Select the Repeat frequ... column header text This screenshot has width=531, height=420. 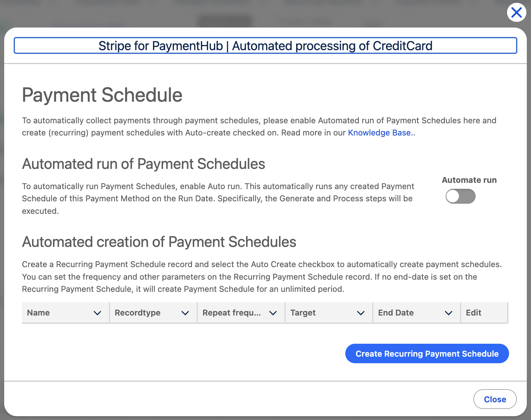[232, 313]
